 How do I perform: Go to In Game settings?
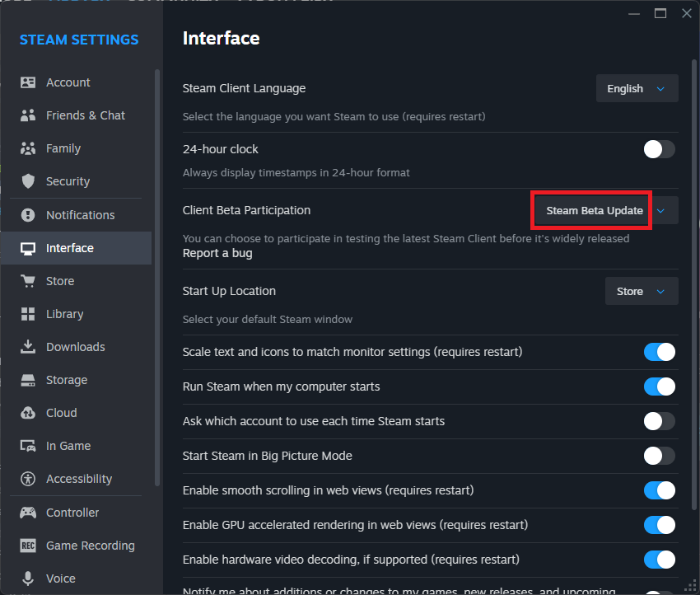[77, 446]
